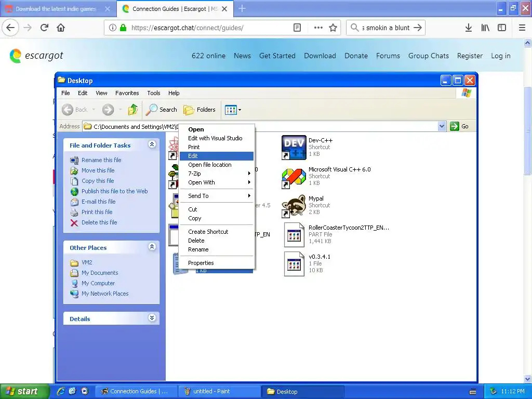Switch to untitled - Paint taskbar button
532x399 pixels.
click(x=220, y=391)
